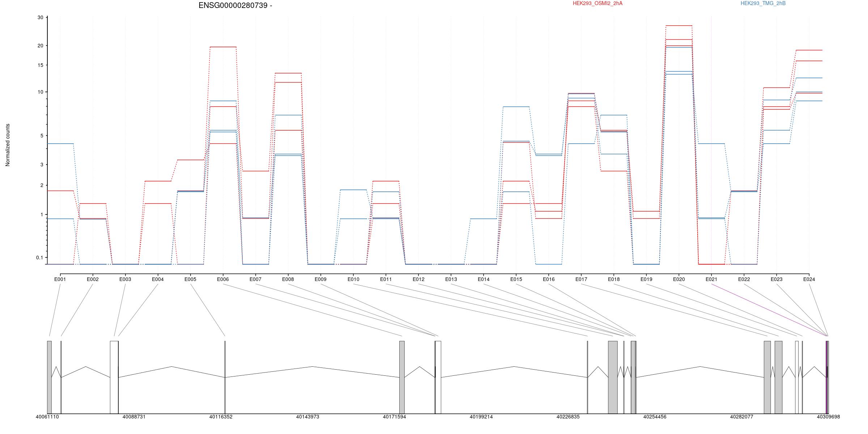Click exon label E024
The height and width of the screenshot is (434, 868).
coord(809,279)
